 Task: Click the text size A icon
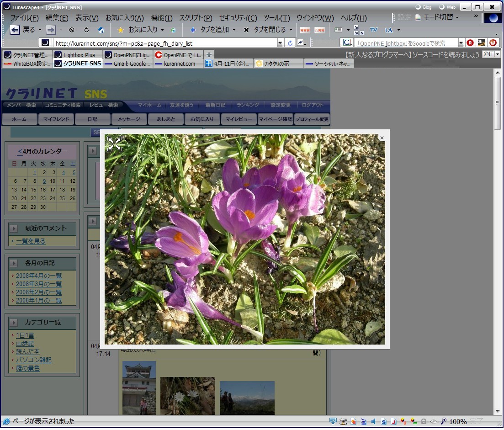pyautogui.click(x=388, y=30)
